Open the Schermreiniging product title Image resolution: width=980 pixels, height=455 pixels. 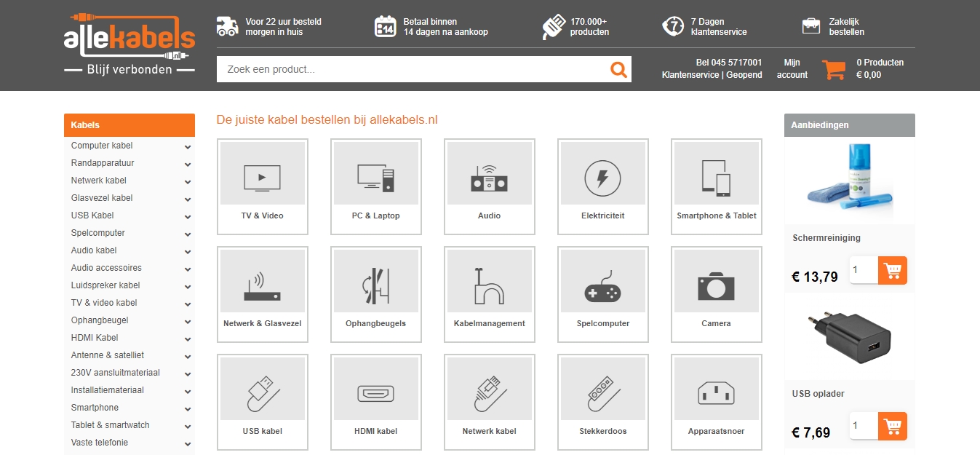tap(826, 238)
